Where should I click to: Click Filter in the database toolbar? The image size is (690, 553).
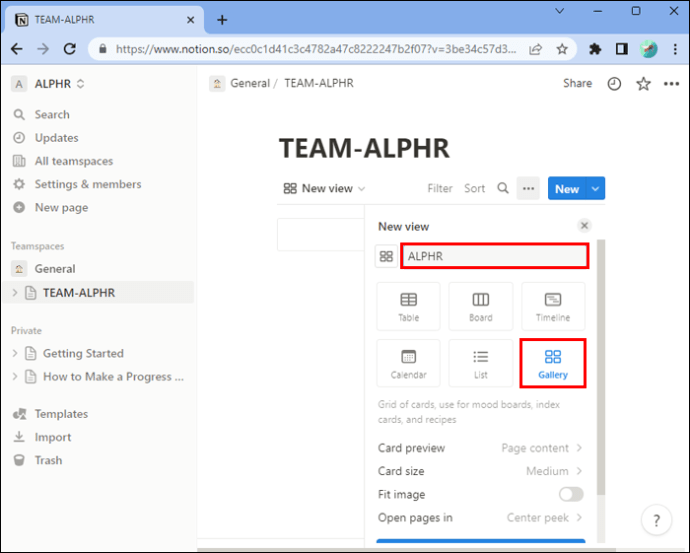tap(440, 189)
